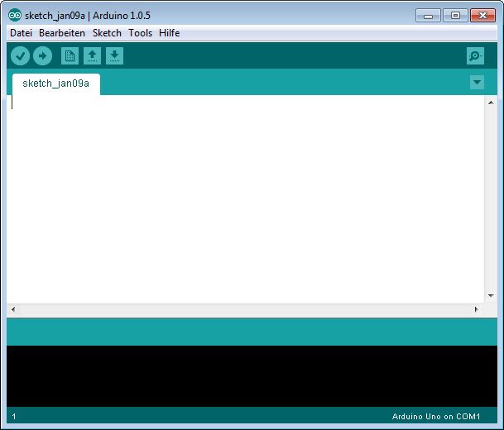This screenshot has width=504, height=430.
Task: Click the horizontal scrollbar right arrow
Action: 476,309
